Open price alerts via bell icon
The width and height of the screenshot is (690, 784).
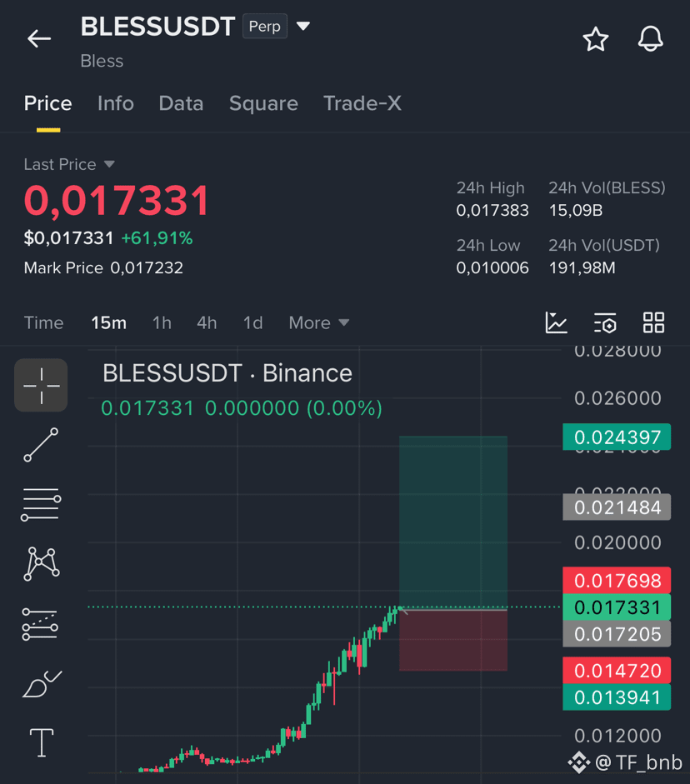coord(651,39)
